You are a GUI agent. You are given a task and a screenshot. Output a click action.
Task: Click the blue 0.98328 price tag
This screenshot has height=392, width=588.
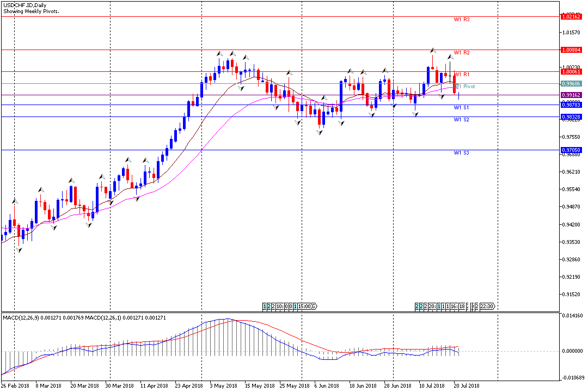coord(571,117)
